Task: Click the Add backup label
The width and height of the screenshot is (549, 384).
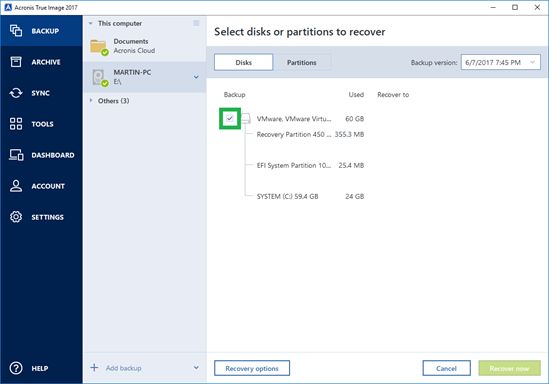Action: pos(124,368)
